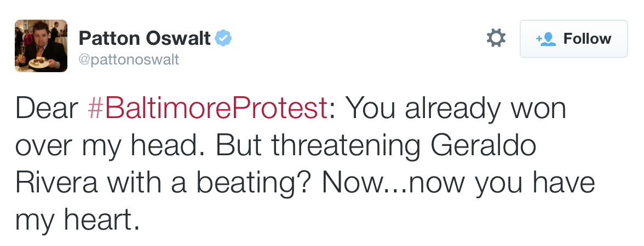The image size is (644, 246).
Task: Click the word "Dear" in the tweet
Action: pyautogui.click(x=47, y=108)
